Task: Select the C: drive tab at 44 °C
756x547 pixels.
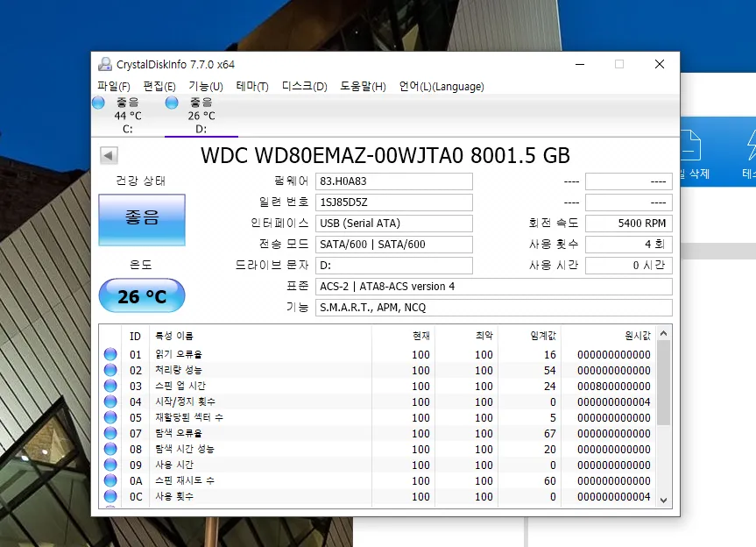Action: click(x=127, y=116)
